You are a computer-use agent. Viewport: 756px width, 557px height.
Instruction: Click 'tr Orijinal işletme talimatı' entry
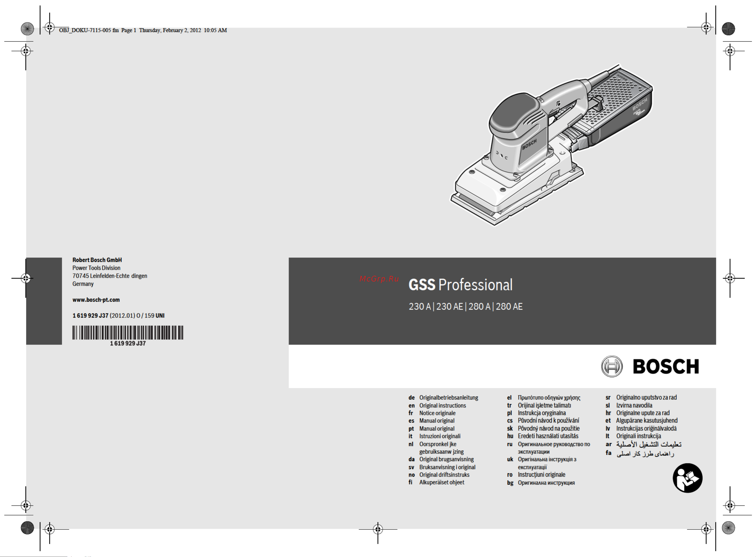(x=539, y=406)
